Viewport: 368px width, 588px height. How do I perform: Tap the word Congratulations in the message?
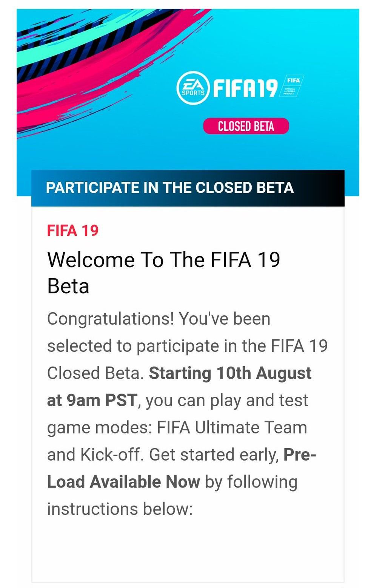tap(111, 319)
